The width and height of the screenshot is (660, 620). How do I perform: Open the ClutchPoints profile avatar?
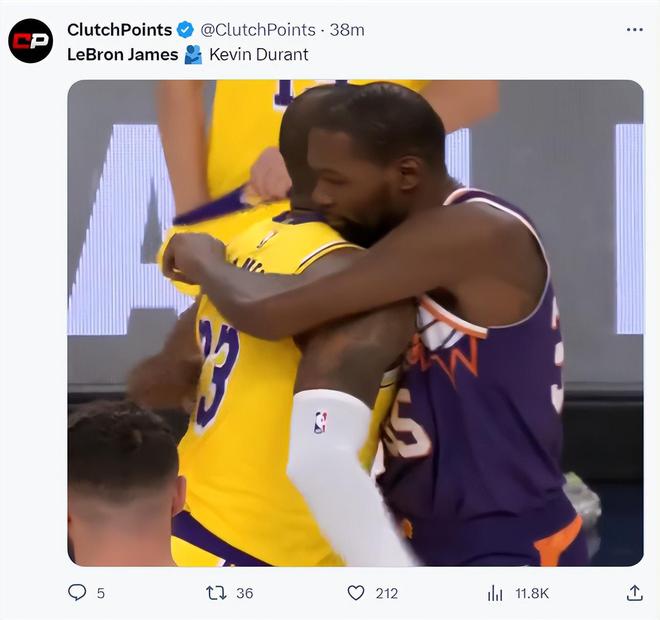point(30,41)
